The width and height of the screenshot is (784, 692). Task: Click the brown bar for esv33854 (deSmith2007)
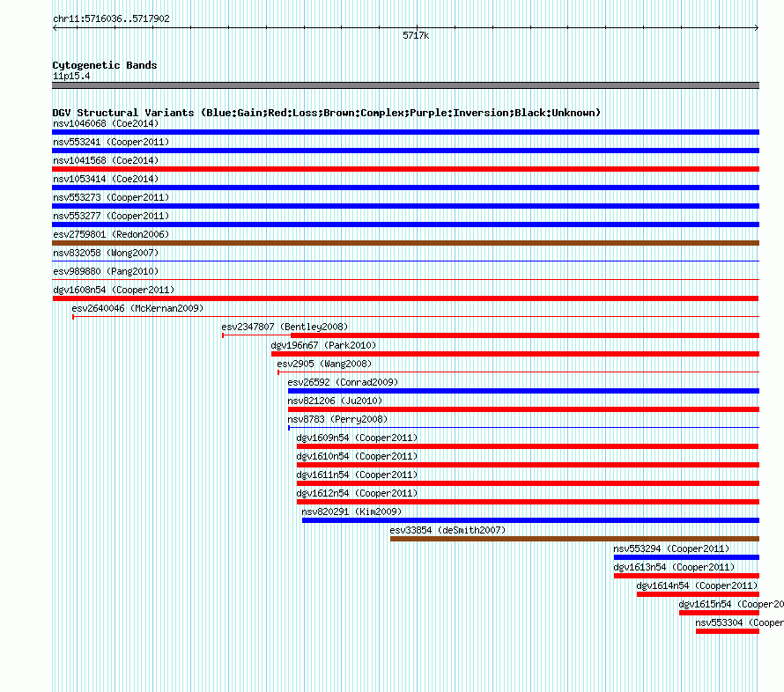(574, 539)
